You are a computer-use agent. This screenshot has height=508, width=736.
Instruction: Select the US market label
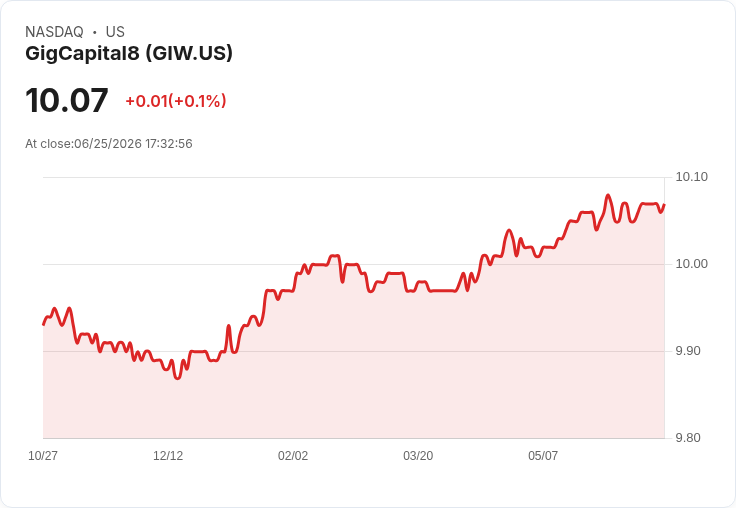coord(115,32)
